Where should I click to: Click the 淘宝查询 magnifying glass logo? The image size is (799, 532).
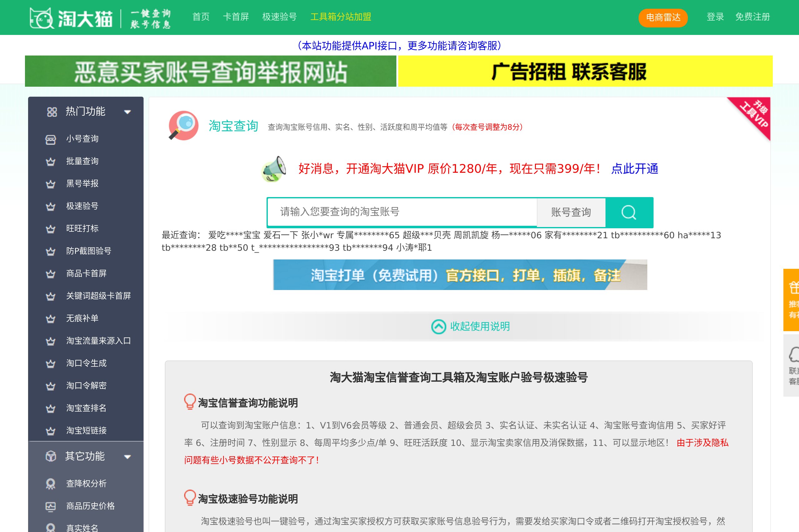click(184, 126)
